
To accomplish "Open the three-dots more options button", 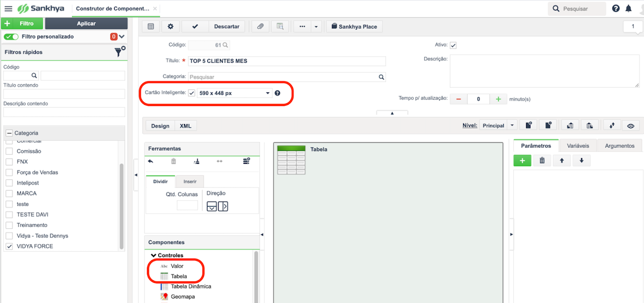I will coord(302,27).
